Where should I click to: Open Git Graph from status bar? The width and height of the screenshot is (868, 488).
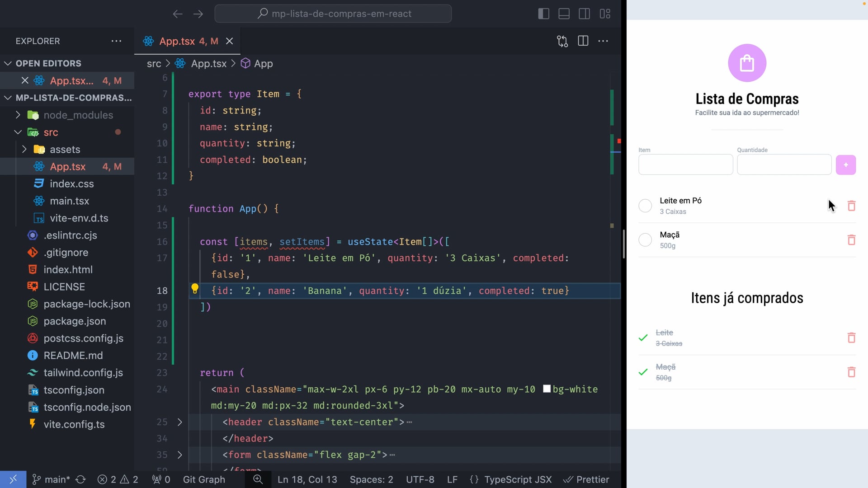pyautogui.click(x=204, y=479)
